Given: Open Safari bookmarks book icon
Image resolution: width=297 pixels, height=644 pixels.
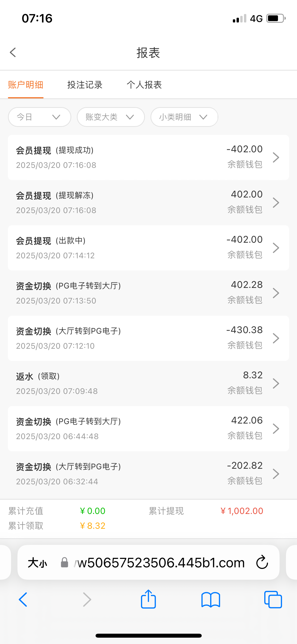Looking at the screenshot, I should point(210,599).
